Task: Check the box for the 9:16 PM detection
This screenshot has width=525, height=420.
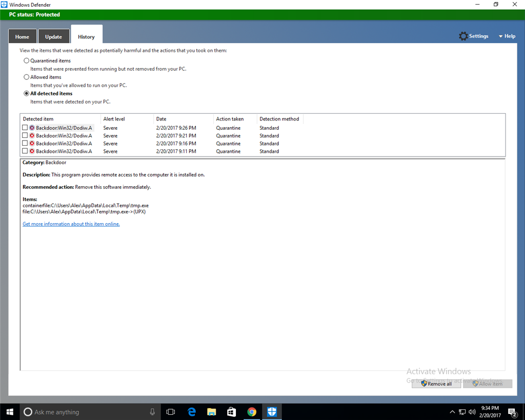Action: coord(25,143)
